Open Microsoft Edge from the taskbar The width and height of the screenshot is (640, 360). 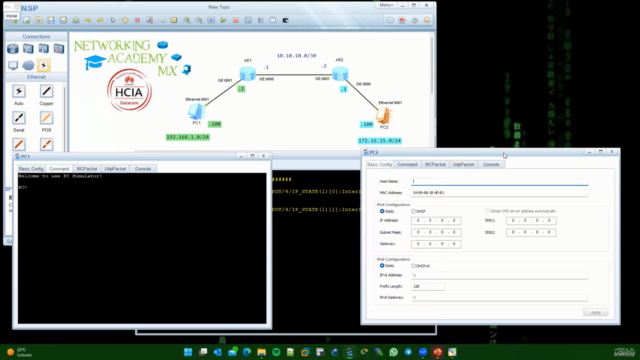point(247,352)
